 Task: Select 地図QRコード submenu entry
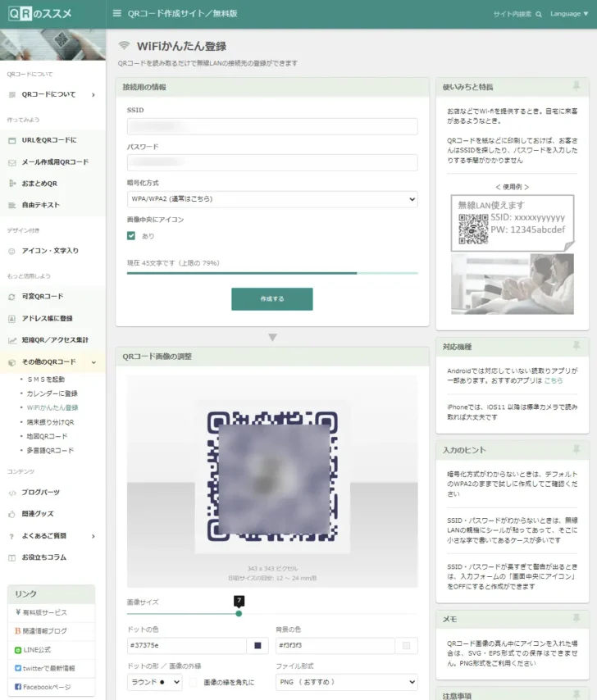coord(47,436)
